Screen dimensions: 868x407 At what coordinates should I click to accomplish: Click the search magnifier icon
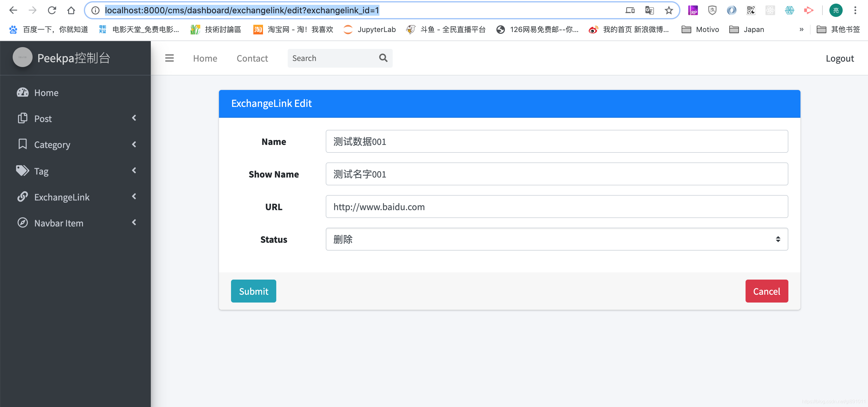pyautogui.click(x=383, y=58)
